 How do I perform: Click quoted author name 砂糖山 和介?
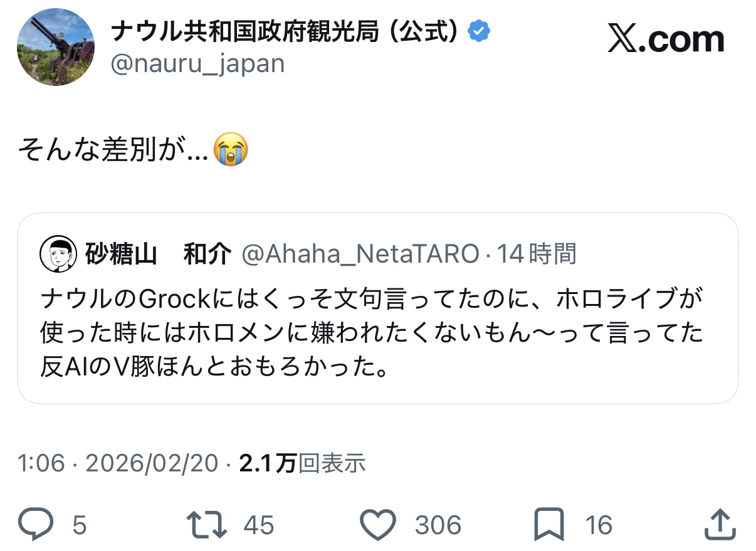coord(157,254)
